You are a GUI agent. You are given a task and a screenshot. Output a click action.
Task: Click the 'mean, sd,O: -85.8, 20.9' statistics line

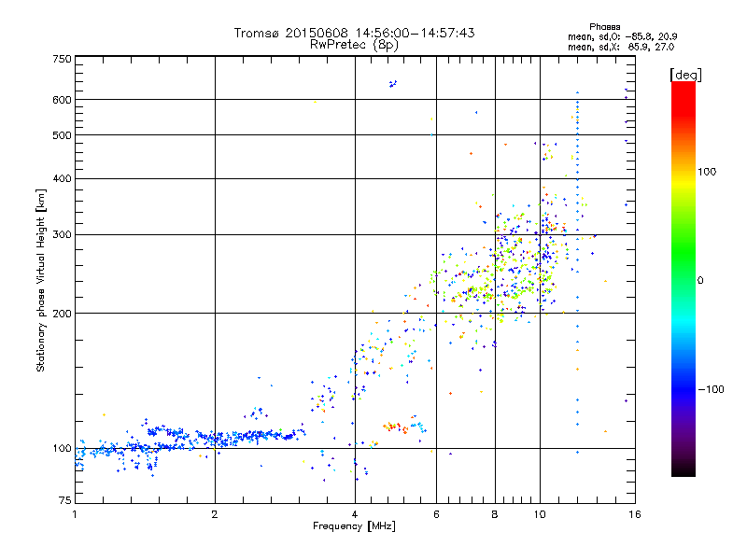(622, 36)
